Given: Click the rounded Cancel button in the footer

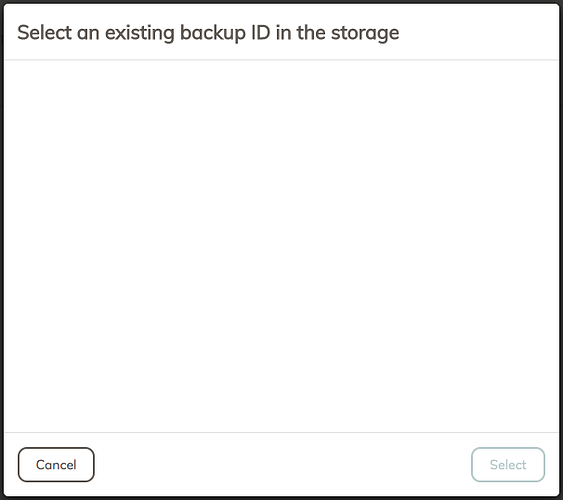Looking at the screenshot, I should 56,464.
